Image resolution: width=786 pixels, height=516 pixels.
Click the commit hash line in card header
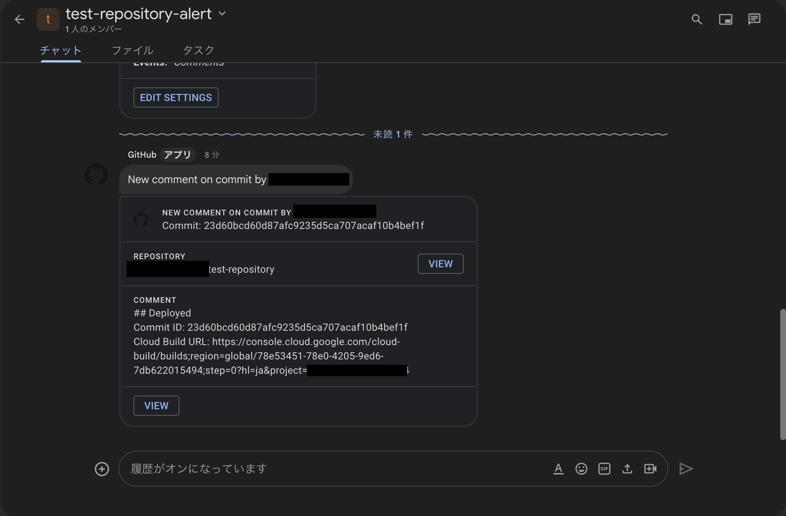293,226
